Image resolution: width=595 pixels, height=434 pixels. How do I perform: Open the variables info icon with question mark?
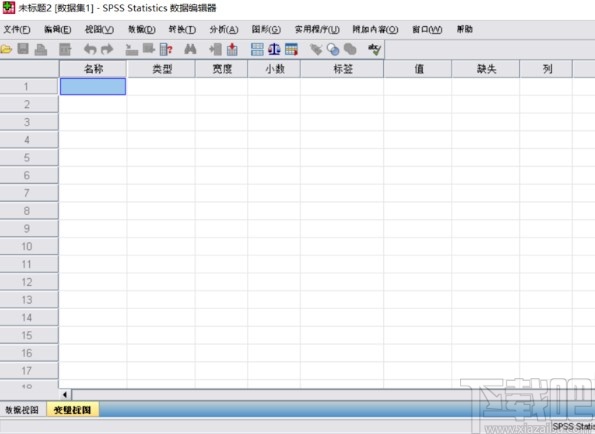166,49
